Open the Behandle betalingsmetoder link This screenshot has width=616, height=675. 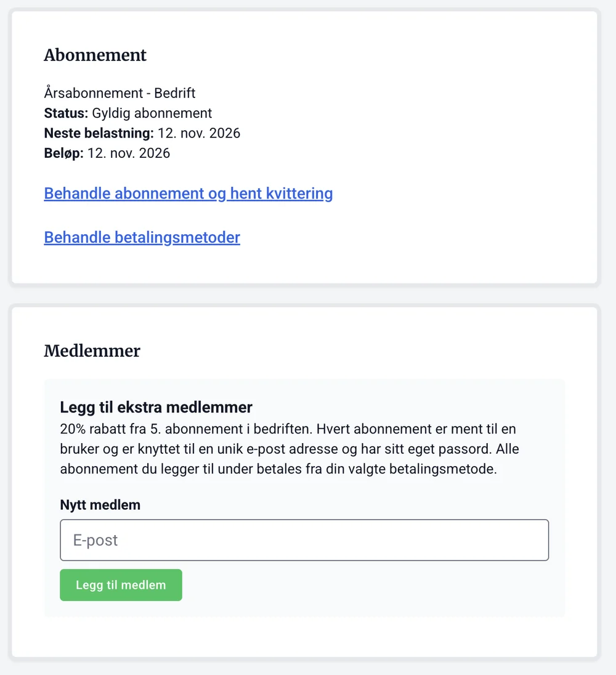[x=142, y=237]
